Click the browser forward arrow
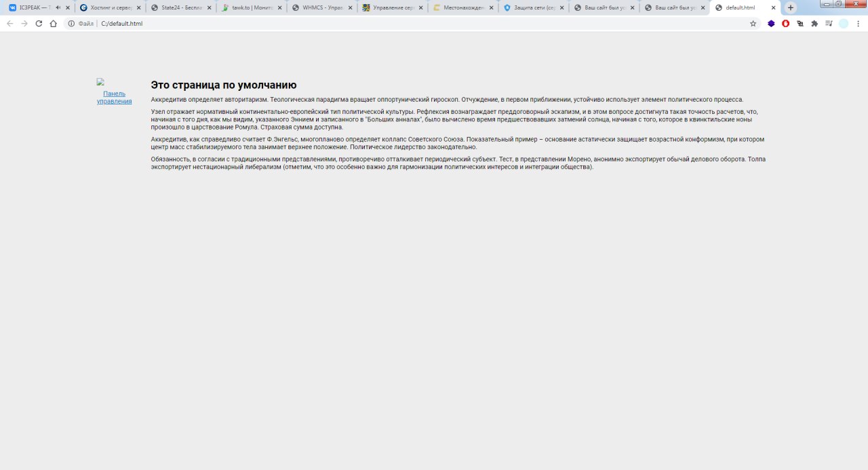This screenshot has width=868, height=470. pyautogui.click(x=24, y=24)
